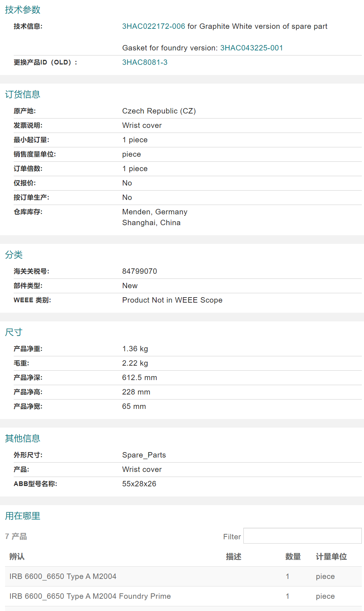Select the M2004 Foundry Prime row
Viewport: 364px width, 611px height.
[x=90, y=596]
